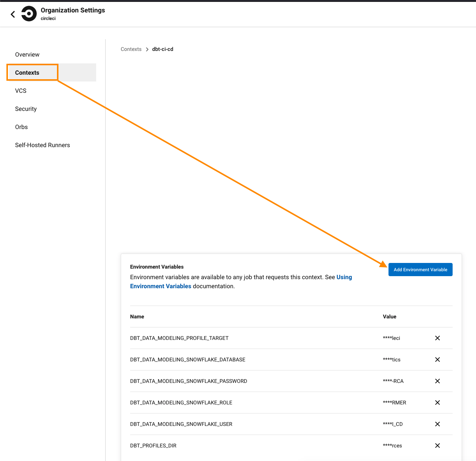Click the Add Environment Variable button
Screen dimensions: 476x461
(x=420, y=269)
